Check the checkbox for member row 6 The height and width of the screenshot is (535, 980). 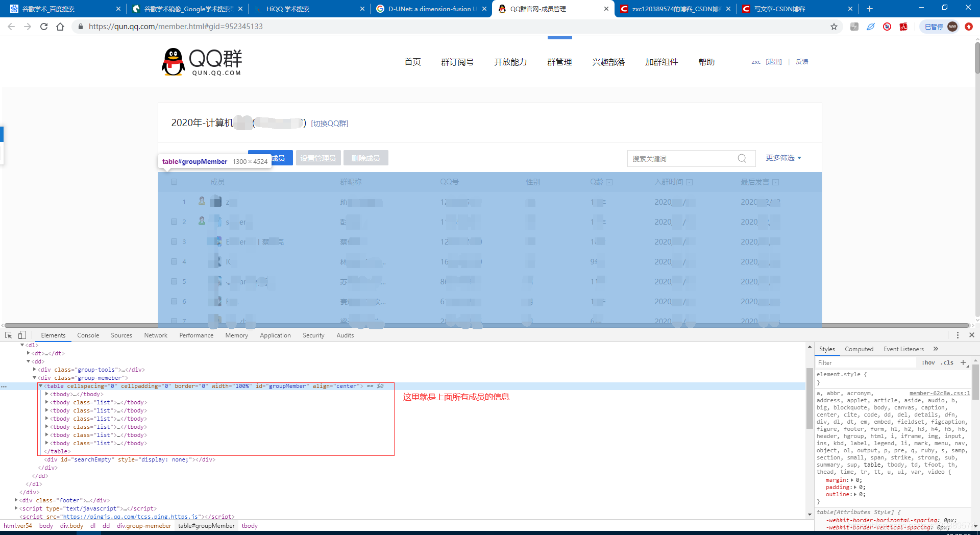[x=174, y=302]
